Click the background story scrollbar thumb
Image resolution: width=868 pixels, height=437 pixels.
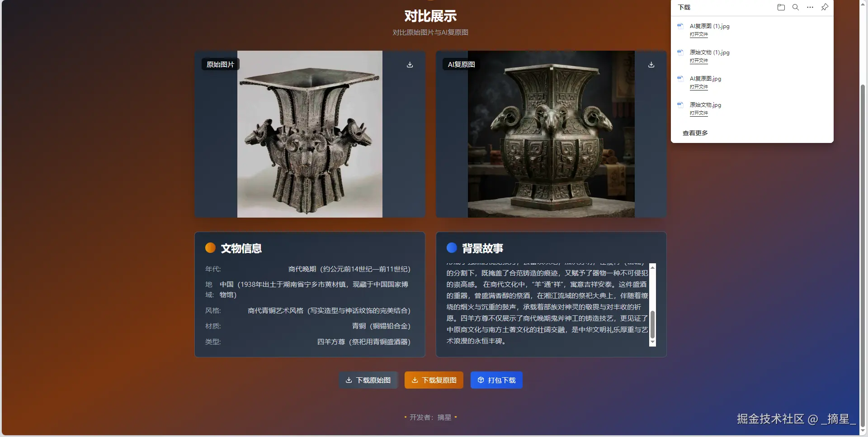652,325
